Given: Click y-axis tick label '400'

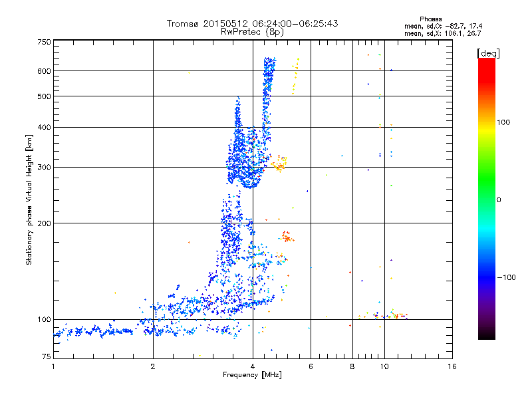Looking at the screenshot, I should point(45,128).
